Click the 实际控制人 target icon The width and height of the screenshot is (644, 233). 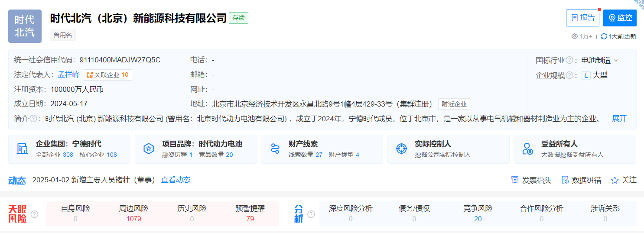coord(401,149)
